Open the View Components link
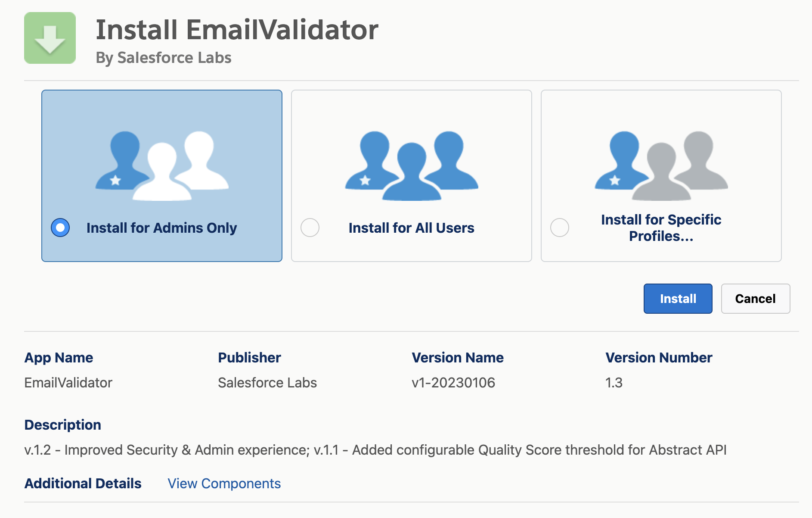The image size is (812, 518). pos(224,484)
